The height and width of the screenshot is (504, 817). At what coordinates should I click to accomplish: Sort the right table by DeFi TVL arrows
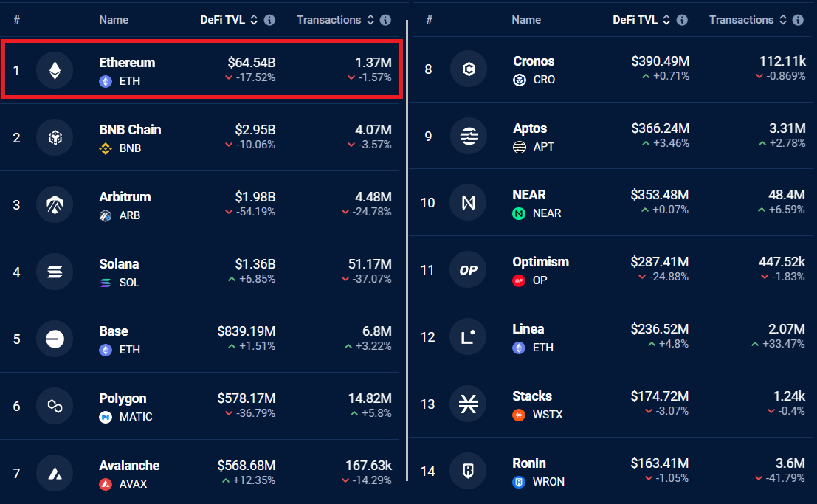pyautogui.click(x=666, y=20)
